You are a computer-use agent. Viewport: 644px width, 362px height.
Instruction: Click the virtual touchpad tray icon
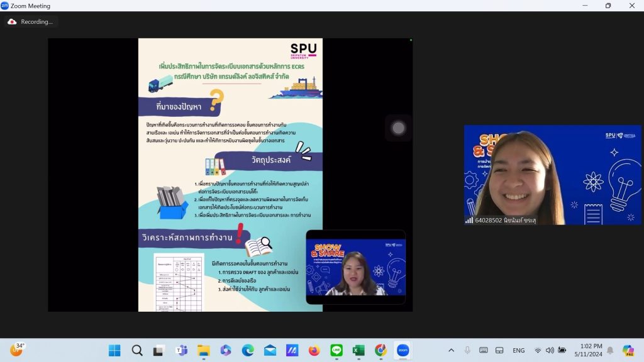pos(499,351)
